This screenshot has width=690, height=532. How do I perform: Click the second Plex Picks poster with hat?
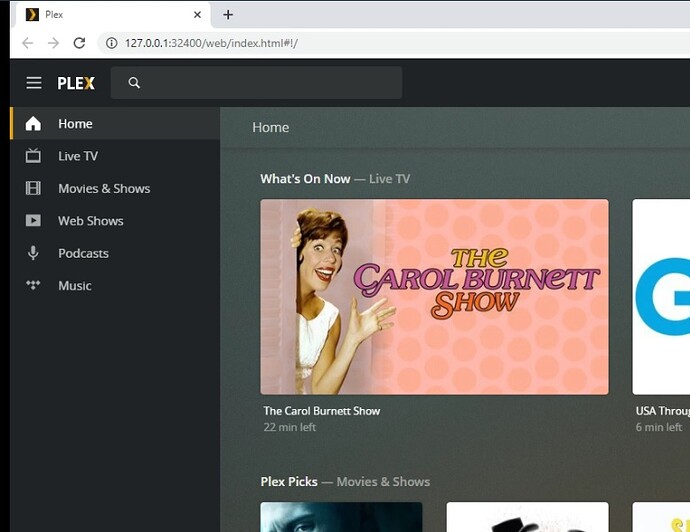click(527, 517)
